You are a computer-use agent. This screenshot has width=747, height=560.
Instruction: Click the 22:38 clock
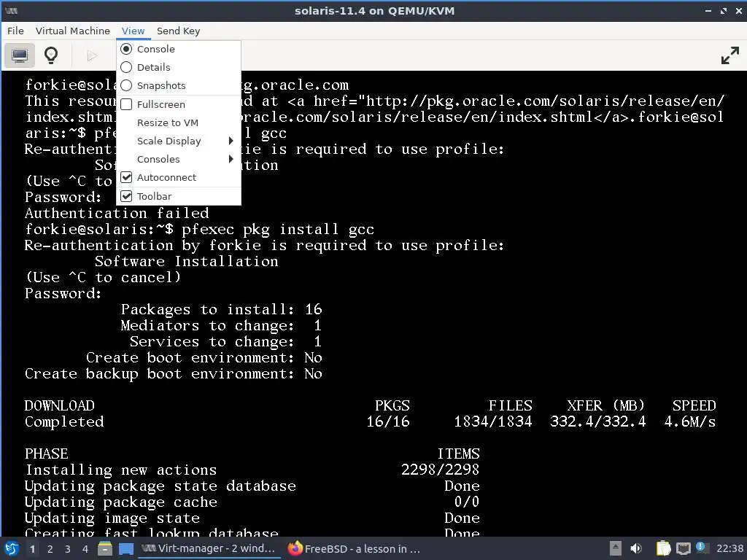coord(729,548)
